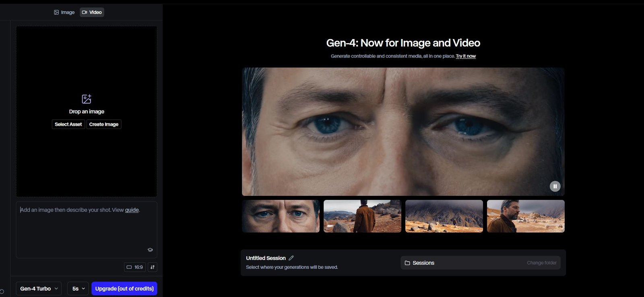The height and width of the screenshot is (297, 644).
Task: Click the Sessions folder icon
Action: [407, 263]
